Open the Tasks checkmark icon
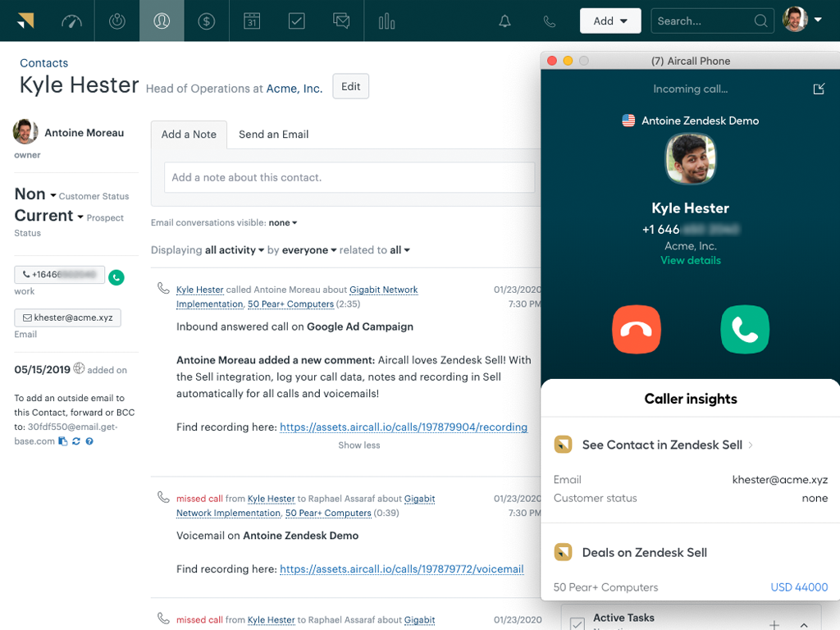Viewport: 840px width, 630px height. (296, 21)
